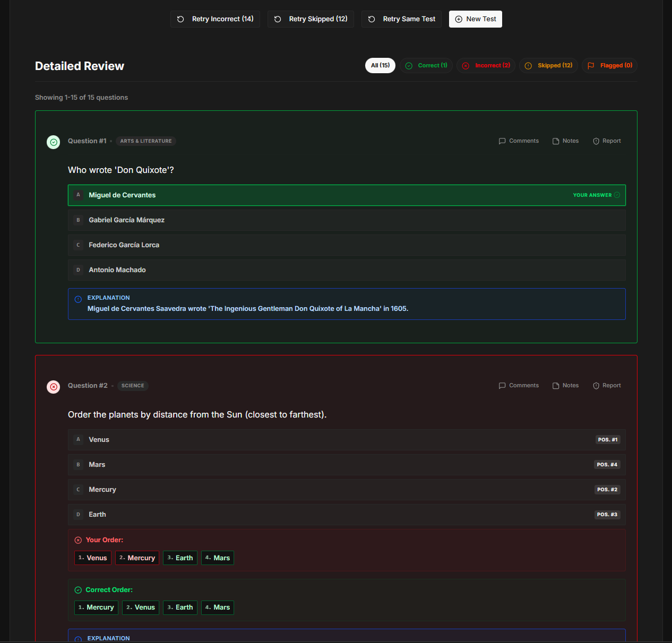Viewport: 672px width, 643px height.
Task: Click red incorrect-status icon of Question #2
Action: (54, 387)
